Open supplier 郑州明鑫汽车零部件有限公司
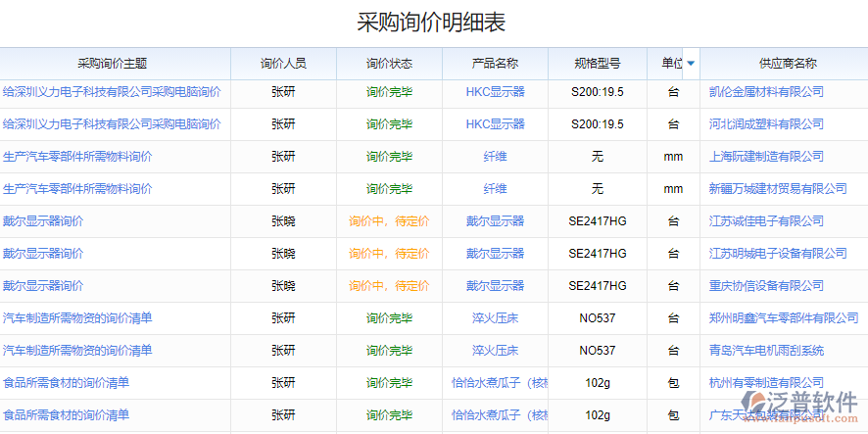This screenshot has height=434, width=868. click(784, 318)
